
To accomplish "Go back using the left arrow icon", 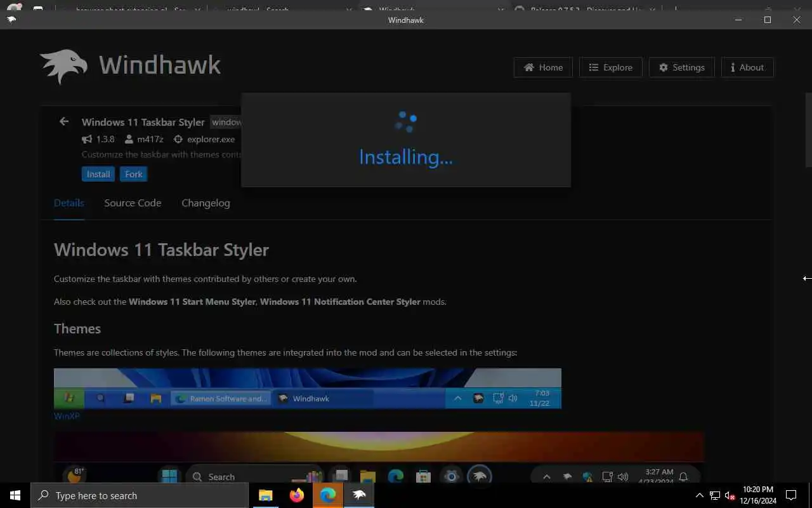I will click(64, 121).
